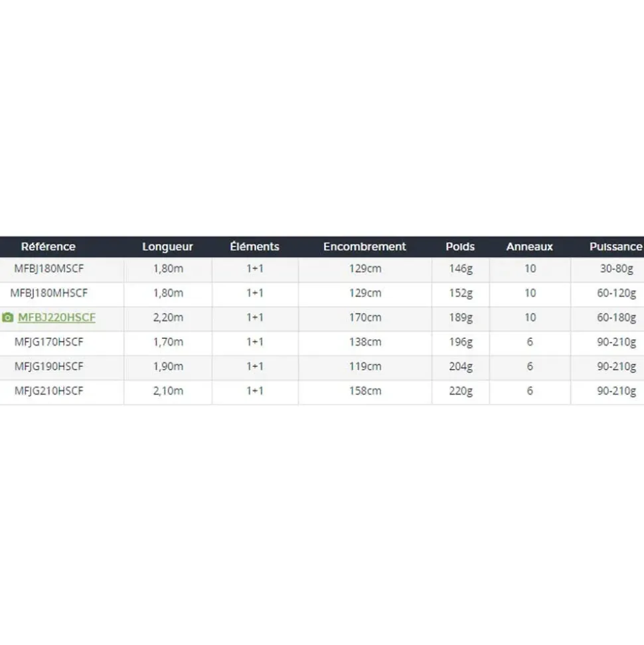Click the Encombrement column header
644x645 pixels.
coord(364,247)
